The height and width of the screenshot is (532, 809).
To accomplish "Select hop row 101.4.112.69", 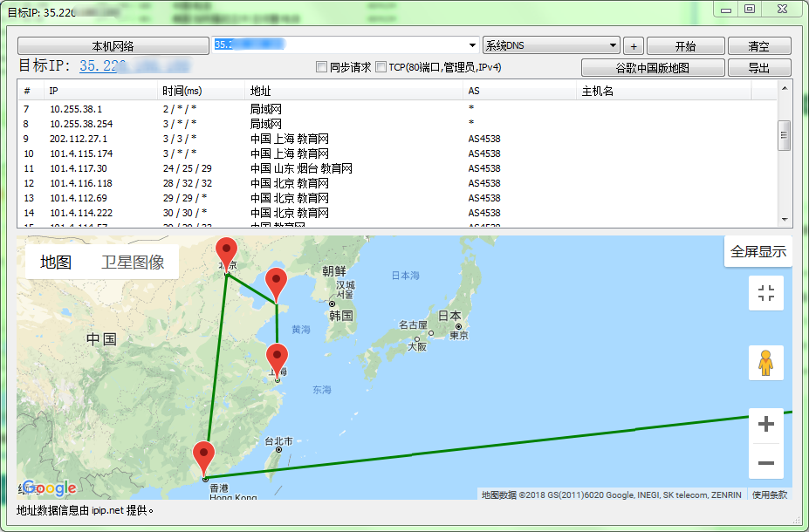I will coord(397,198).
